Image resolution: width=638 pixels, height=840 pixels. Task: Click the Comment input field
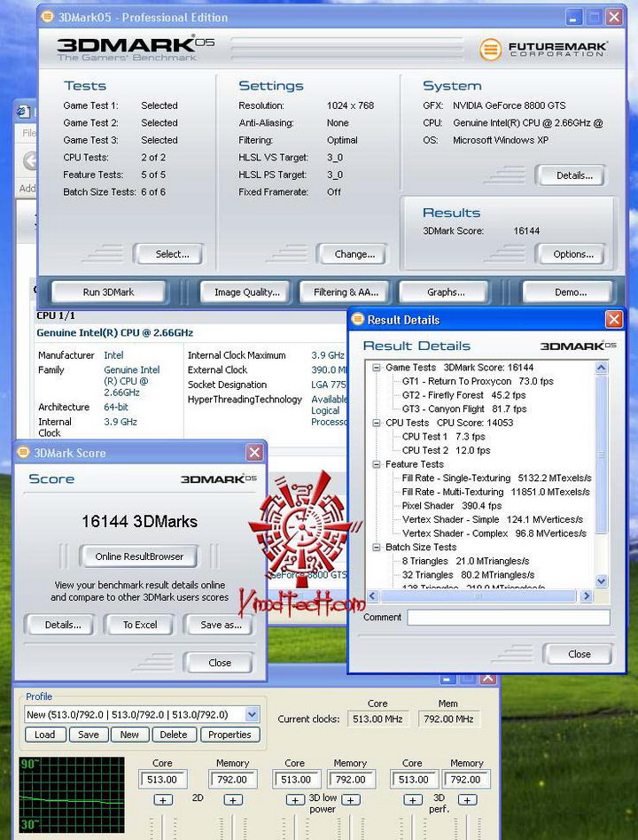[x=509, y=617]
